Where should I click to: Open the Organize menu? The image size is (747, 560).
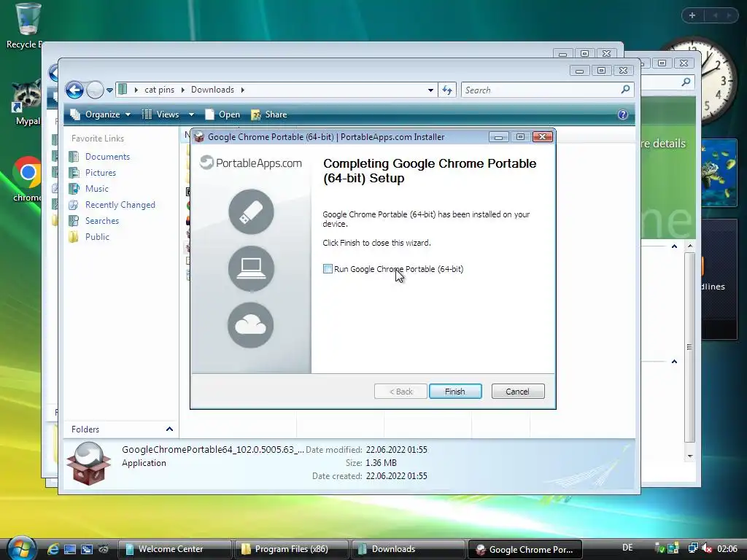tap(101, 114)
